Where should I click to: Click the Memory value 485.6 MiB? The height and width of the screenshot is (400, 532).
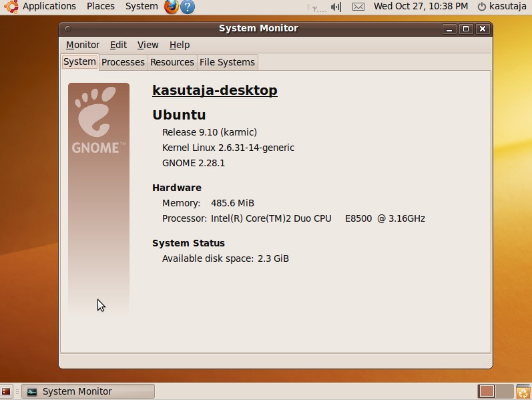coord(232,203)
